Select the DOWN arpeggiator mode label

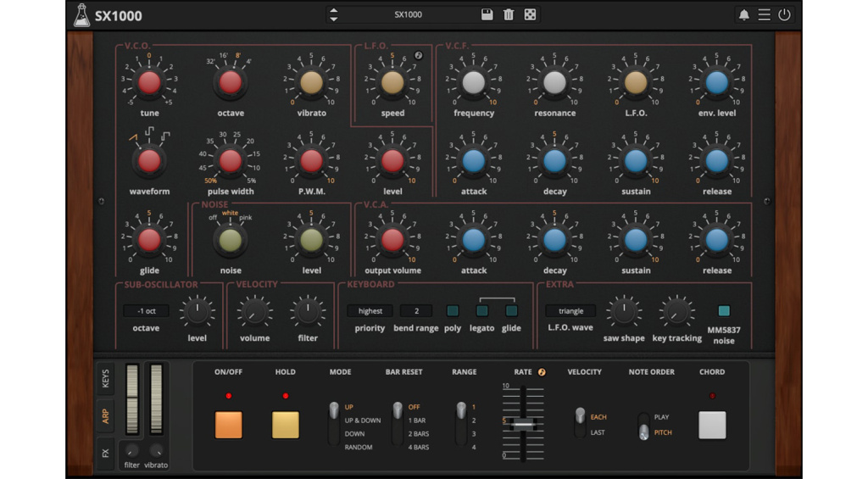click(x=354, y=433)
